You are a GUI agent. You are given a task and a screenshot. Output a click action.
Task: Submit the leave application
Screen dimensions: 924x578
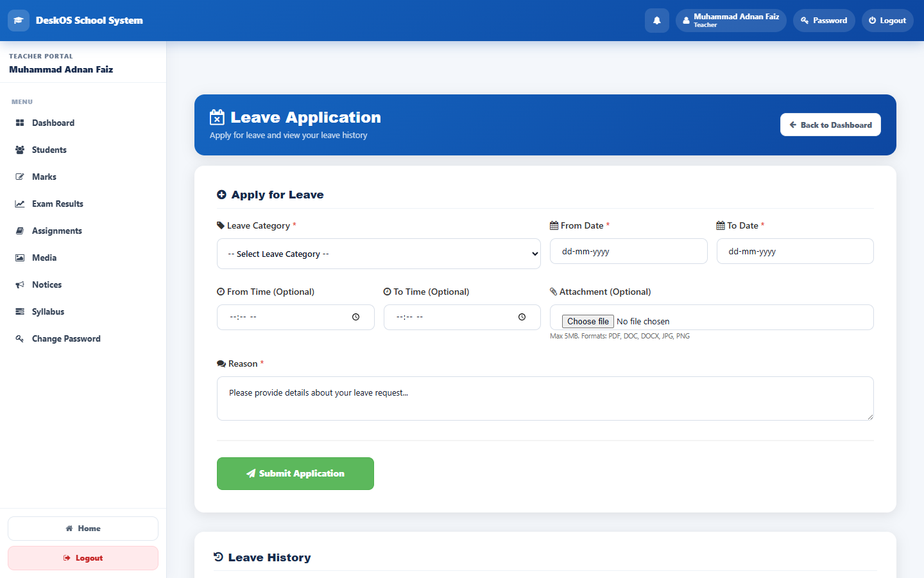[x=295, y=473]
